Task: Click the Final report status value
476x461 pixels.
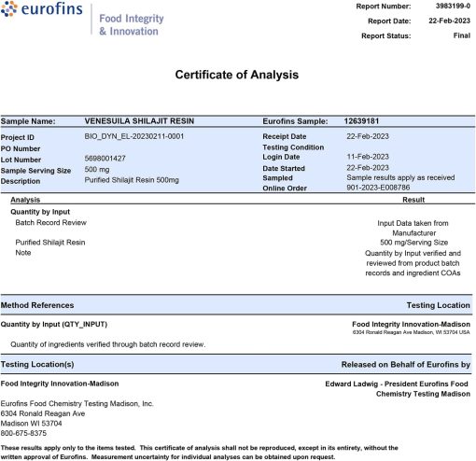Action: [462, 35]
